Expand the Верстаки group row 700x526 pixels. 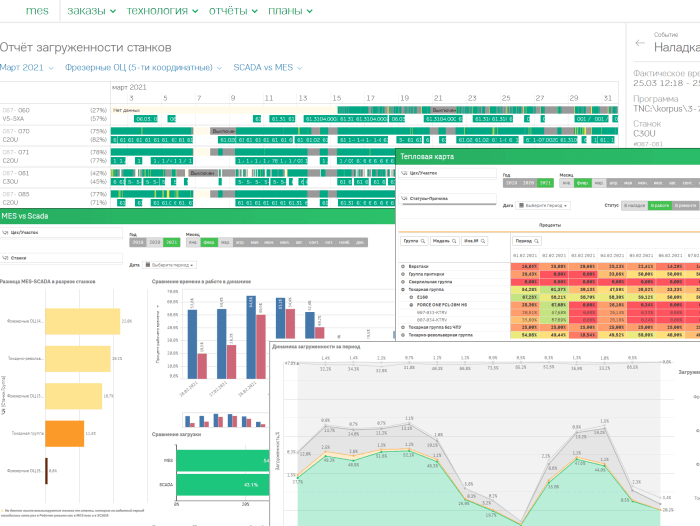pos(403,267)
